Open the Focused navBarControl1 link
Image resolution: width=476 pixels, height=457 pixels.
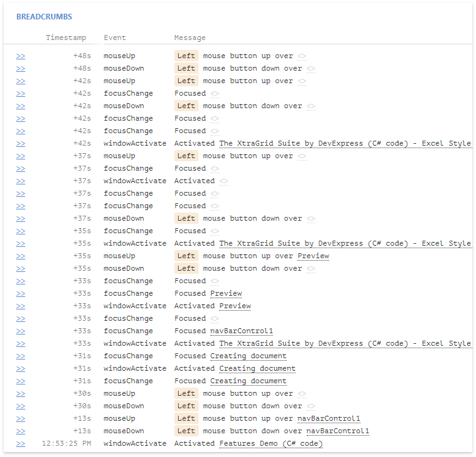241,331
